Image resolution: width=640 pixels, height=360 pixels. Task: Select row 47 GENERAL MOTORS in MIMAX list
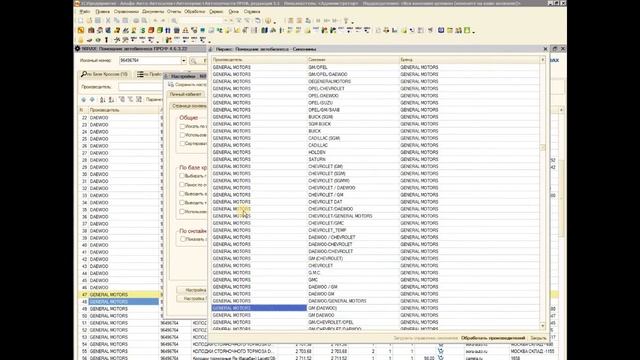click(x=120, y=294)
